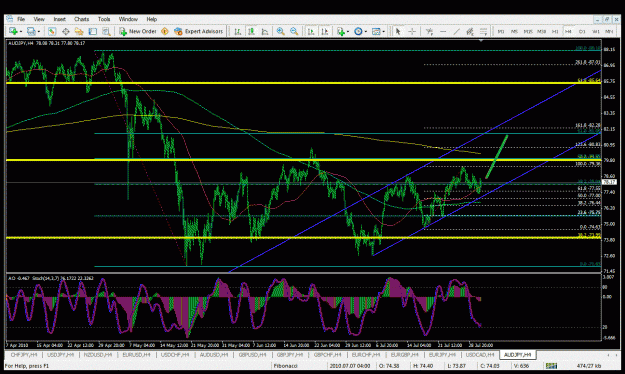Image resolution: width=625 pixels, height=374 pixels.
Task: Select the Equidistant Channel drawing tool
Action: pyautogui.click(x=470, y=31)
